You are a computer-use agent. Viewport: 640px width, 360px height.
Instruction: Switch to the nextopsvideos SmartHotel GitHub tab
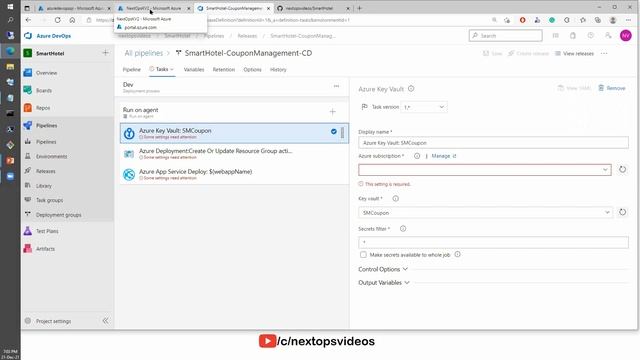(313, 8)
